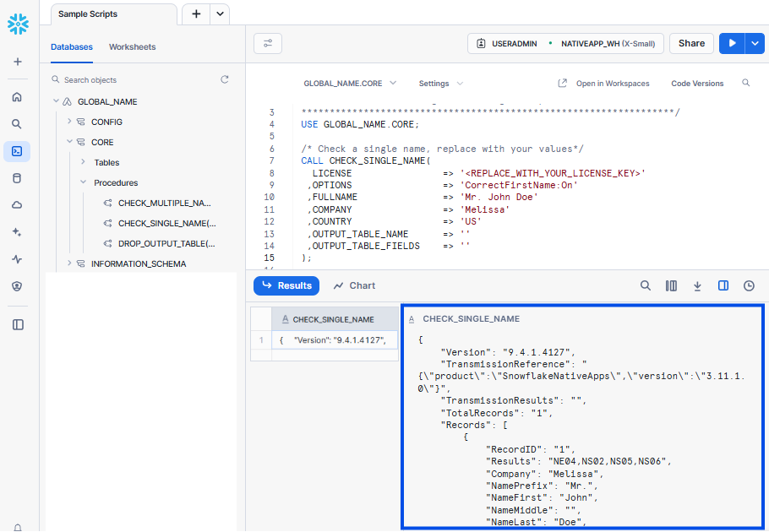Click the "TotalRecords": "1" line in detail
Image resolution: width=769 pixels, height=532 pixels.
coord(497,413)
